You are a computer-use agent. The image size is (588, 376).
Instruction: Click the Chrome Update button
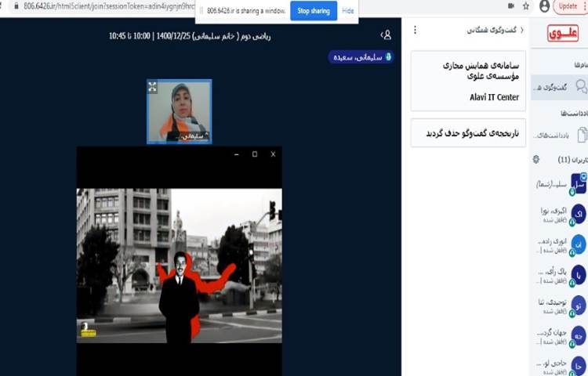point(568,6)
